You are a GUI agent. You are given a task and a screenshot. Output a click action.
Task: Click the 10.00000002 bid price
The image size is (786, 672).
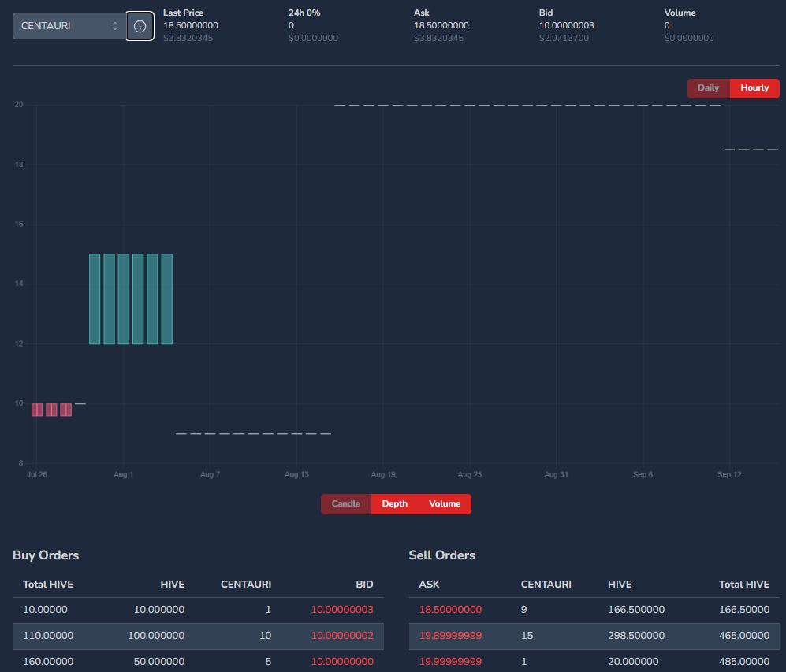coord(341,636)
